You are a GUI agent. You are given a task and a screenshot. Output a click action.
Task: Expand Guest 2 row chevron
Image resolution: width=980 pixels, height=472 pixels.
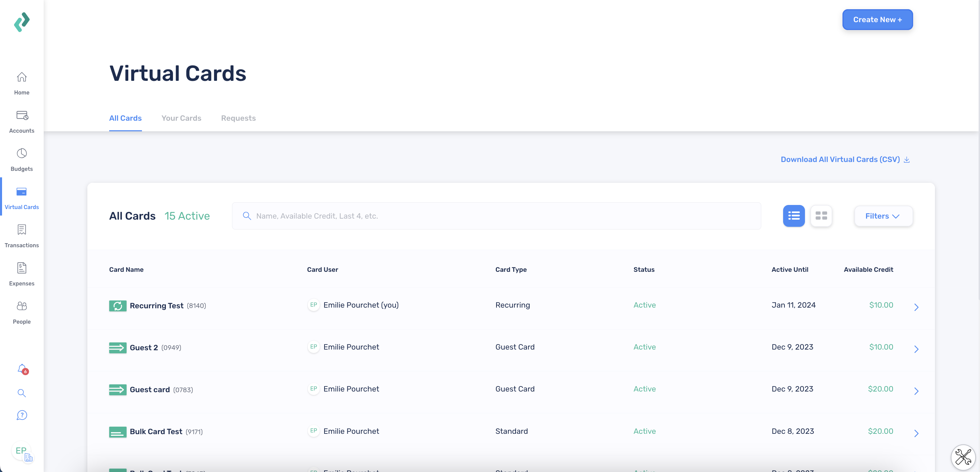(916, 349)
